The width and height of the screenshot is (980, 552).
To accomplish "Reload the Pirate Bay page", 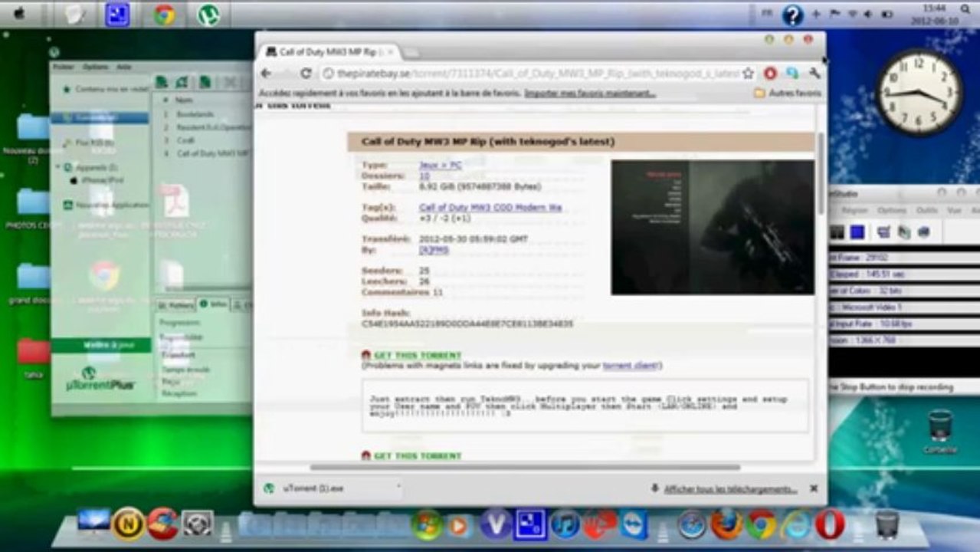I will [x=306, y=74].
